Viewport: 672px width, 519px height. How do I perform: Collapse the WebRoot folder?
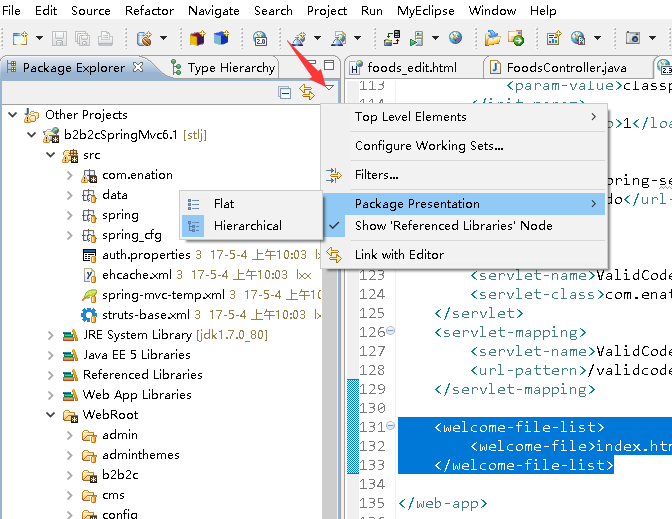[51, 415]
